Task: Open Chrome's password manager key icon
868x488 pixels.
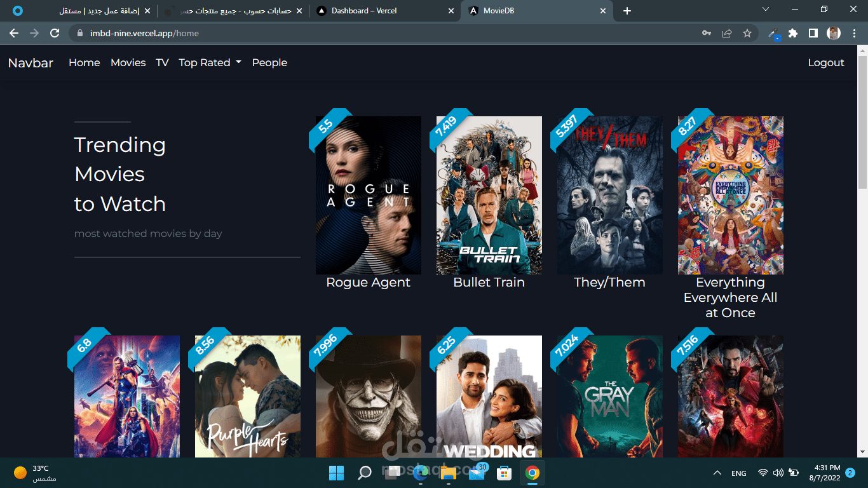Action: coord(707,33)
